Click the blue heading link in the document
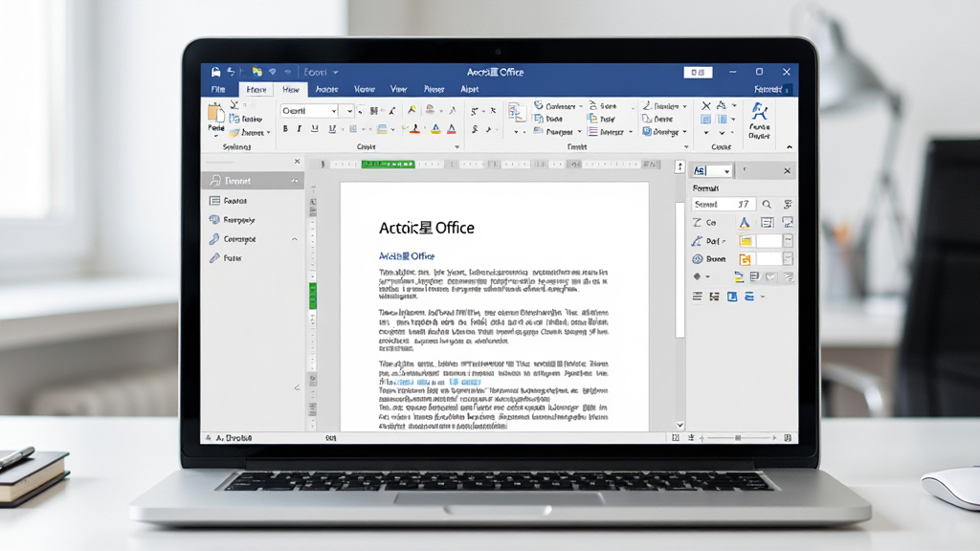Image resolution: width=980 pixels, height=551 pixels. click(x=406, y=256)
